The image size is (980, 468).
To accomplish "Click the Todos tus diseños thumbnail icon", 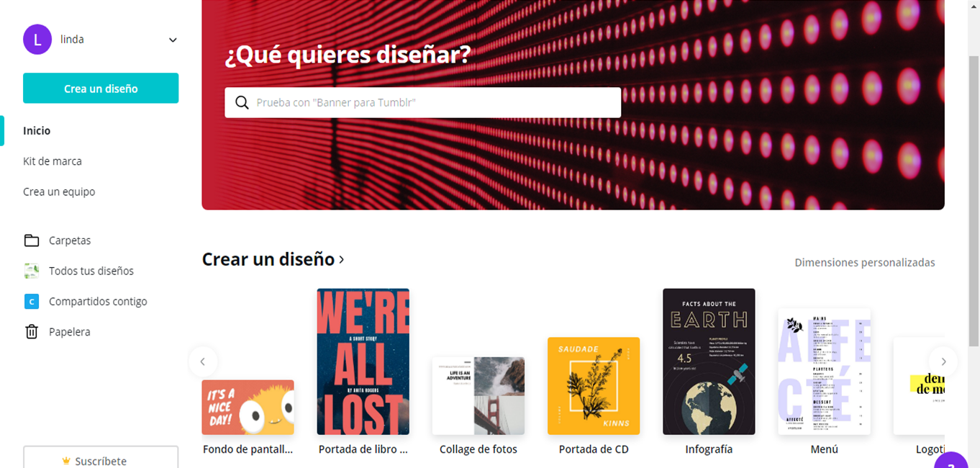I will [32, 271].
